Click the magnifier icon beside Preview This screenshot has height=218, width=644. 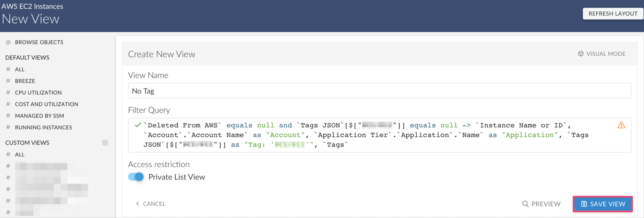click(525, 204)
